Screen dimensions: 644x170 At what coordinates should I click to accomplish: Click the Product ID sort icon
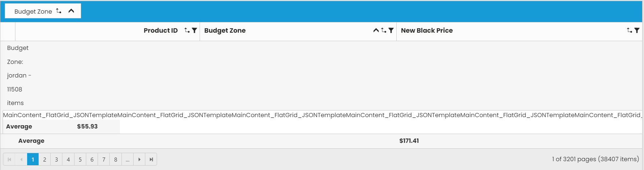pyautogui.click(x=187, y=30)
